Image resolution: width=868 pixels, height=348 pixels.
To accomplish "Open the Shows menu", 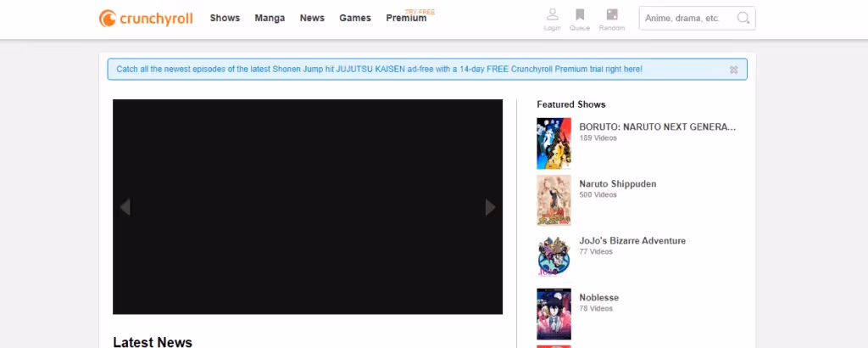I will (x=225, y=18).
